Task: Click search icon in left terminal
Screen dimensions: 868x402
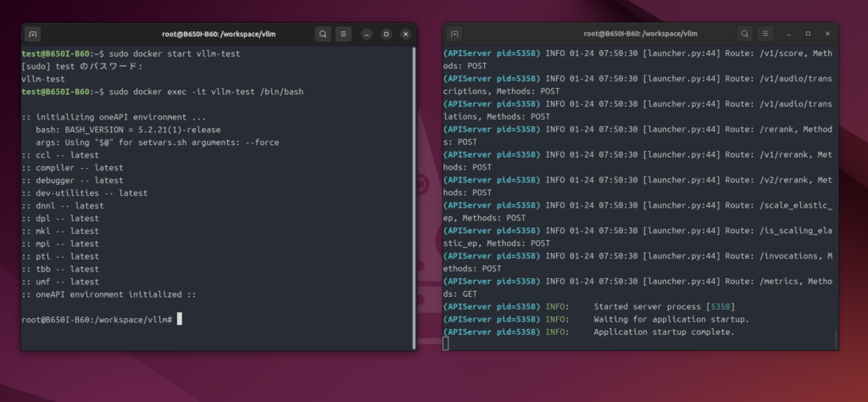Action: 323,34
